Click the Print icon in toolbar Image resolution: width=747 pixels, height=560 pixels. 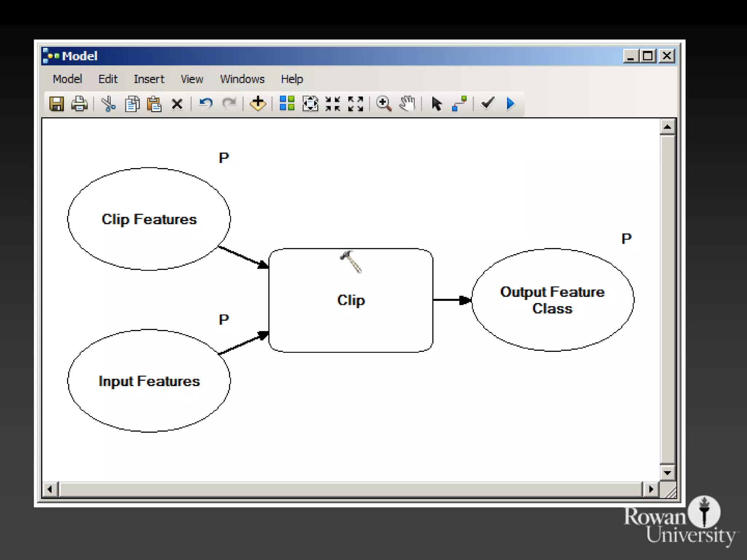(x=79, y=104)
